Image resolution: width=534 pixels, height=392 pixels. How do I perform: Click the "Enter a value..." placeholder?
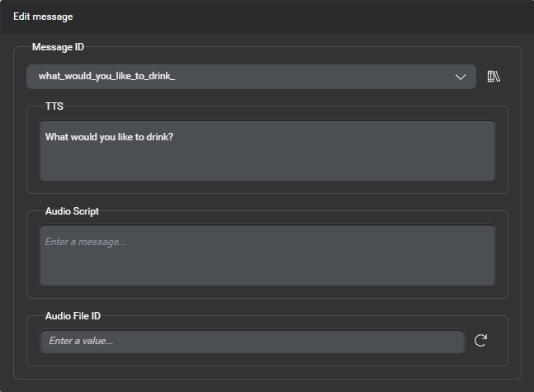coord(81,341)
